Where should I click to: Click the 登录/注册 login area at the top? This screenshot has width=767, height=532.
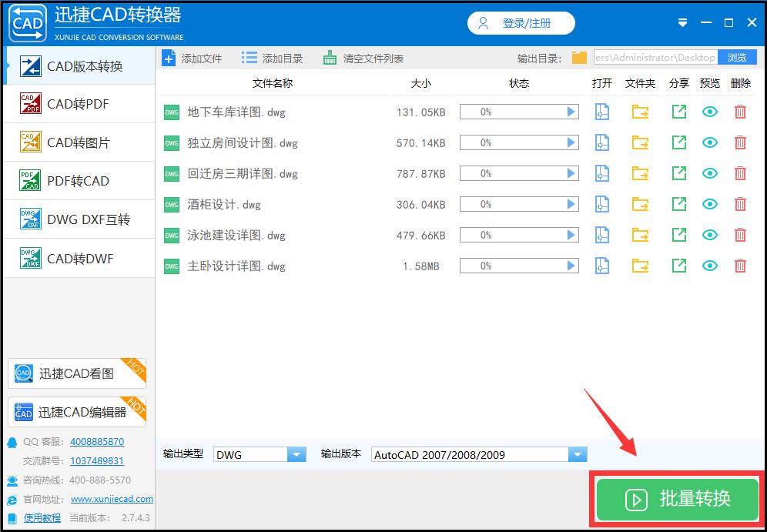tap(521, 22)
